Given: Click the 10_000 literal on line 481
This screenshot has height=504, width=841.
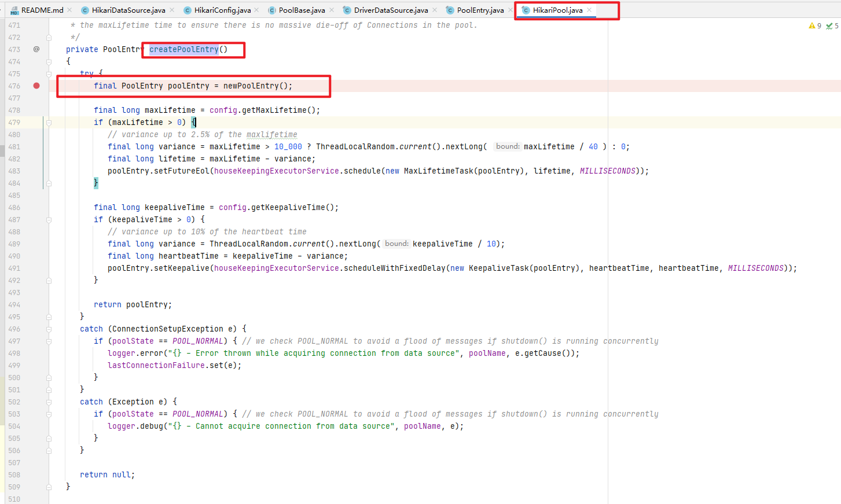Looking at the screenshot, I should click(288, 146).
